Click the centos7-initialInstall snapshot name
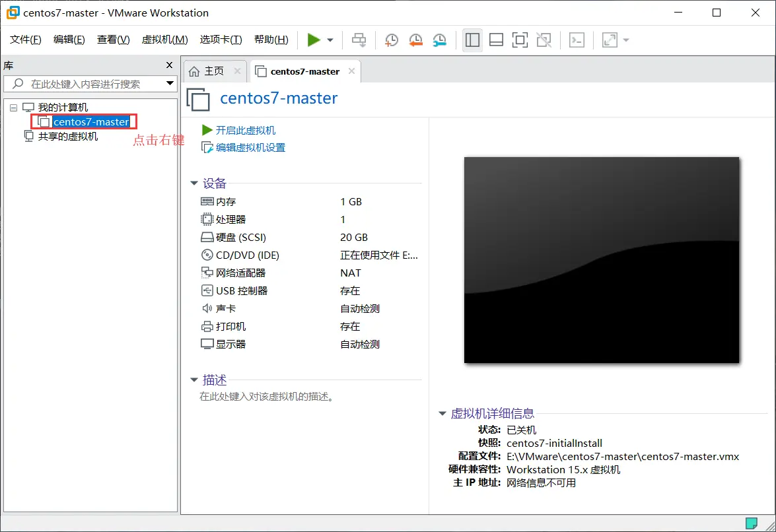Image resolution: width=776 pixels, height=532 pixels. [554, 443]
